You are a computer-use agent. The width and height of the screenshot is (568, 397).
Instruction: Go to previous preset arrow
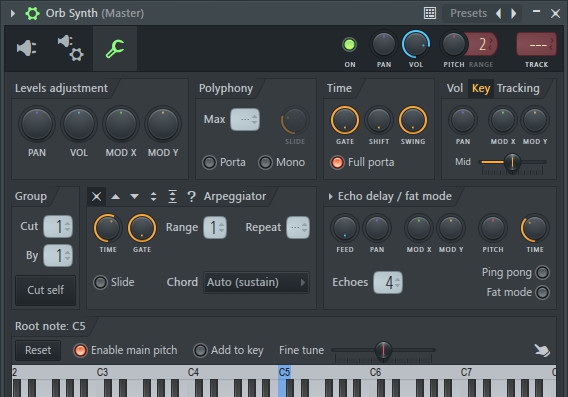tap(499, 13)
